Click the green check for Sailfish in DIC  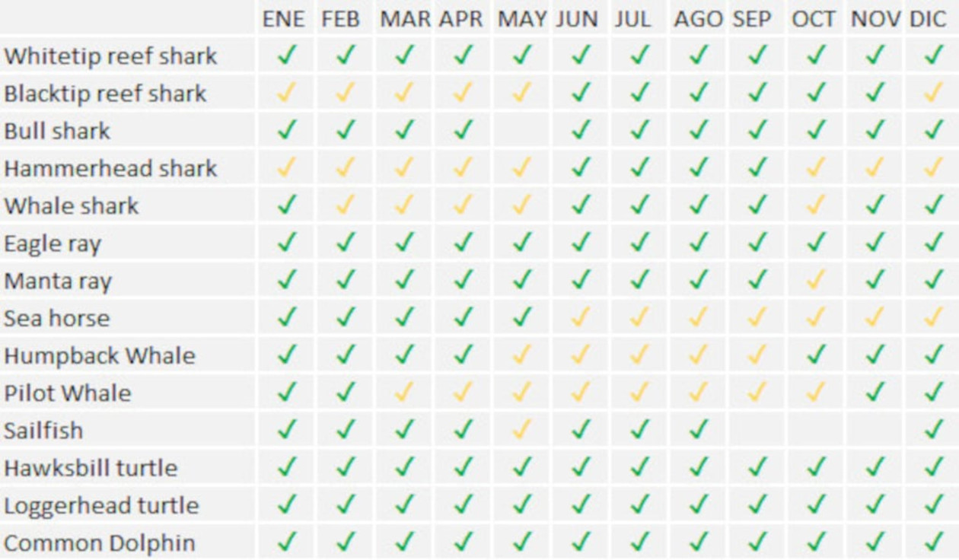pos(933,429)
